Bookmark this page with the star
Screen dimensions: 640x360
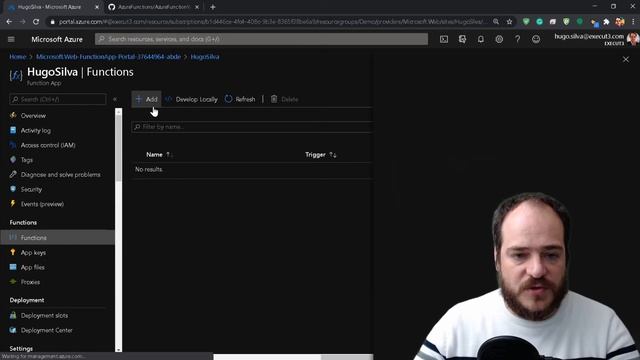(509, 22)
